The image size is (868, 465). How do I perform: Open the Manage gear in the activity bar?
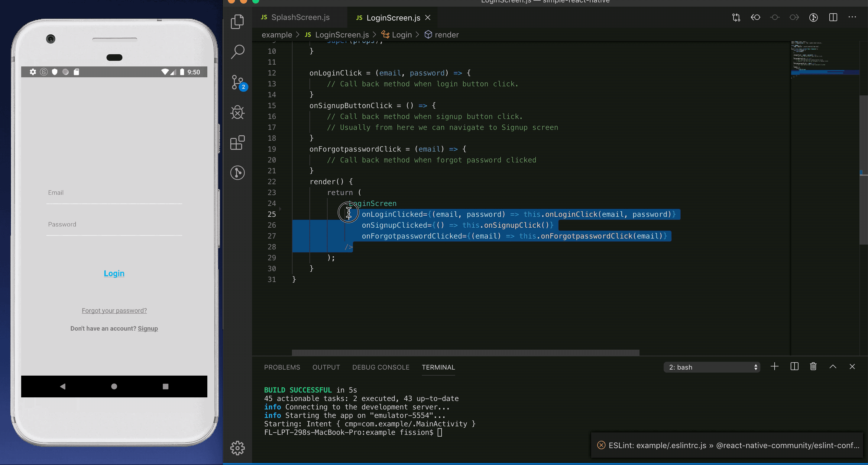[x=238, y=448]
